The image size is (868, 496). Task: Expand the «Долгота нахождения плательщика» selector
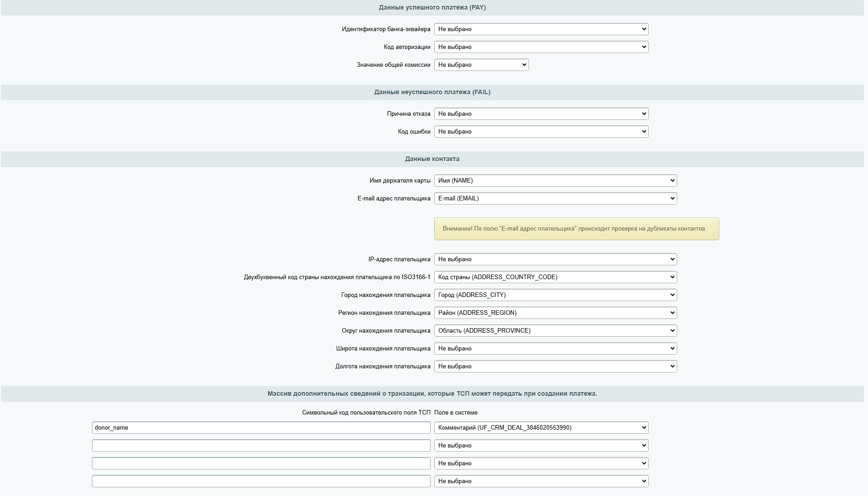click(555, 366)
